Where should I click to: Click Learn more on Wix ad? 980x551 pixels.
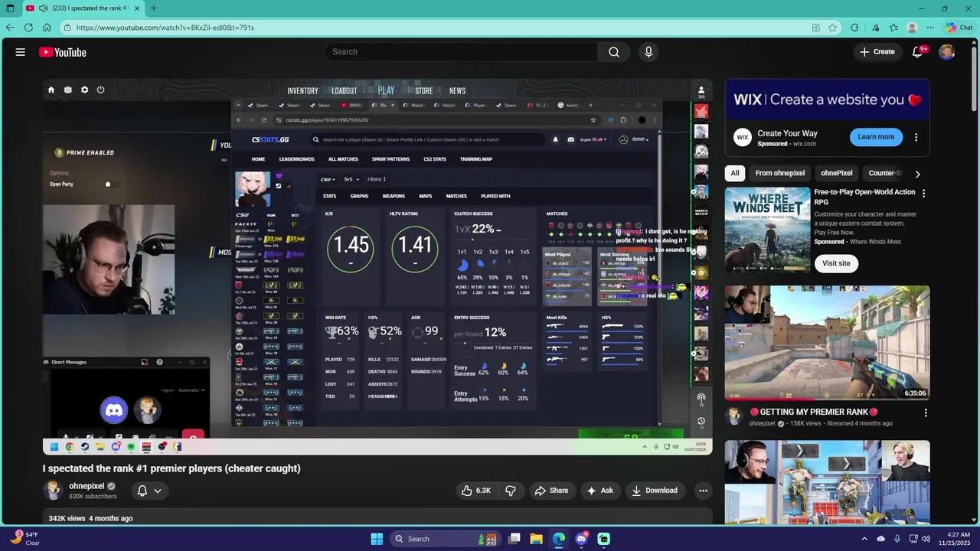click(876, 137)
